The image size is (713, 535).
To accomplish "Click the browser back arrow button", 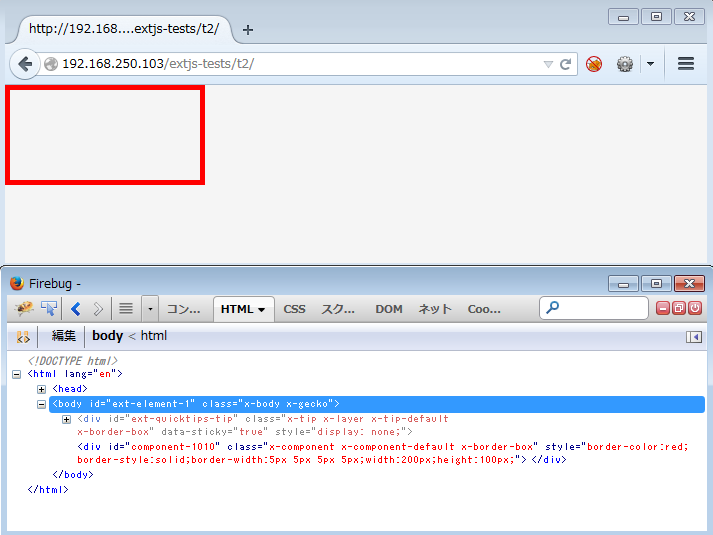I will [x=25, y=64].
